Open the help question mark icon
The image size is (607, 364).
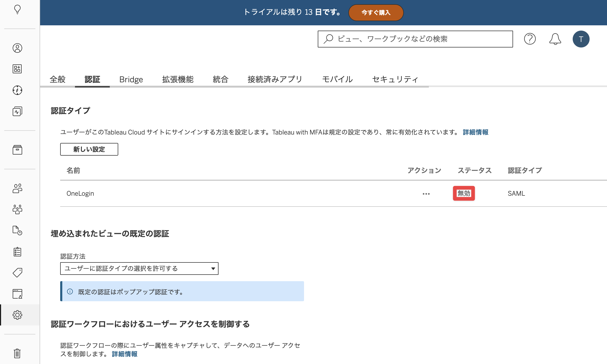tap(530, 39)
